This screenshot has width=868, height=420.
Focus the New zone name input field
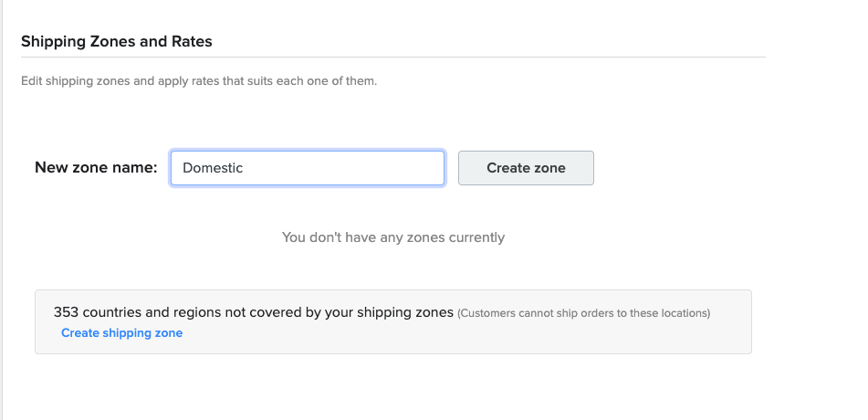coord(308,168)
